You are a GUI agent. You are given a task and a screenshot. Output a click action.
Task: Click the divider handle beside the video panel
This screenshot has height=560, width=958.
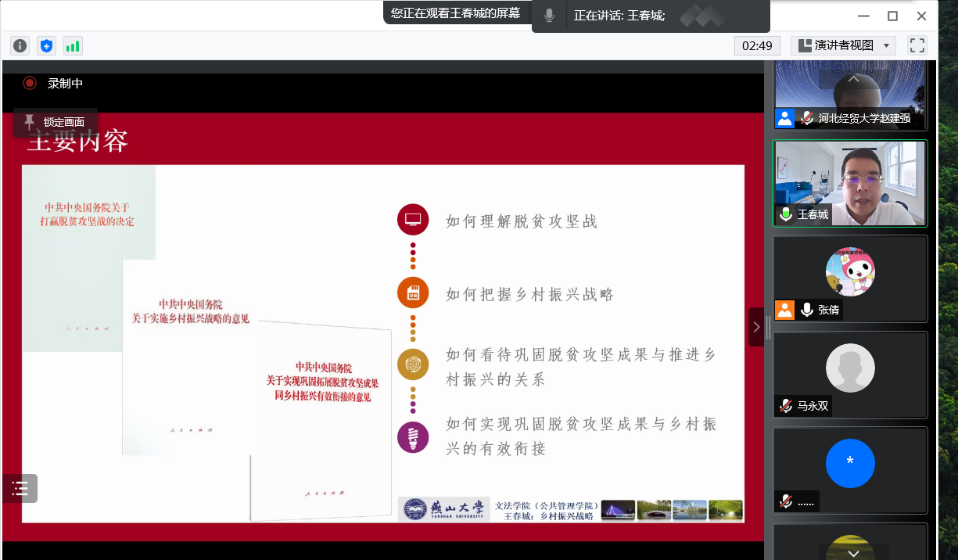click(x=769, y=327)
